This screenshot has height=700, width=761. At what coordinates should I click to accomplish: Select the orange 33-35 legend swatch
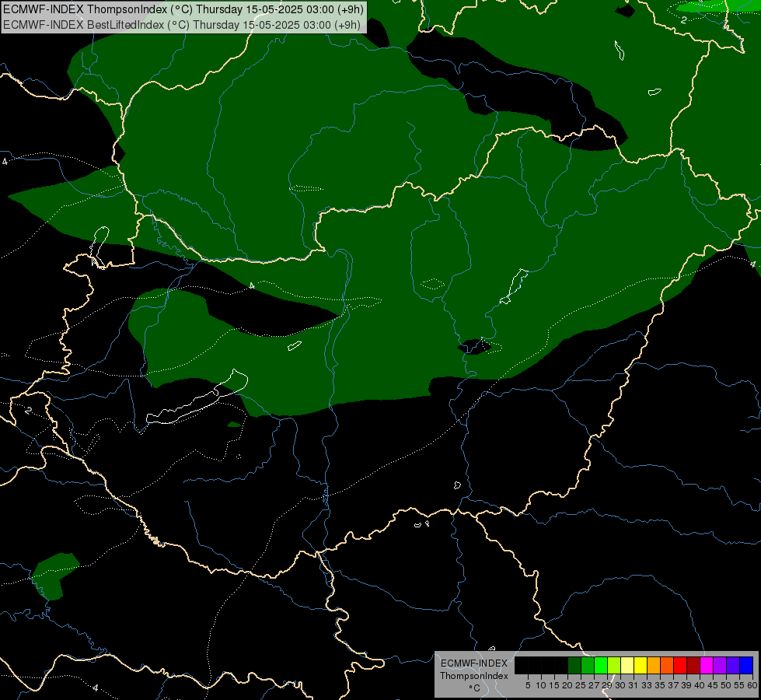point(654,665)
